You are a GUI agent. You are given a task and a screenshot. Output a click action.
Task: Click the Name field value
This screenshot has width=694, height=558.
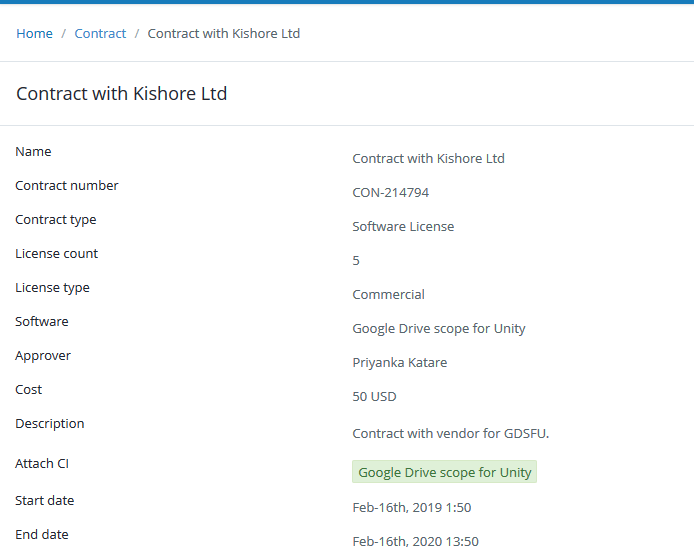[428, 158]
